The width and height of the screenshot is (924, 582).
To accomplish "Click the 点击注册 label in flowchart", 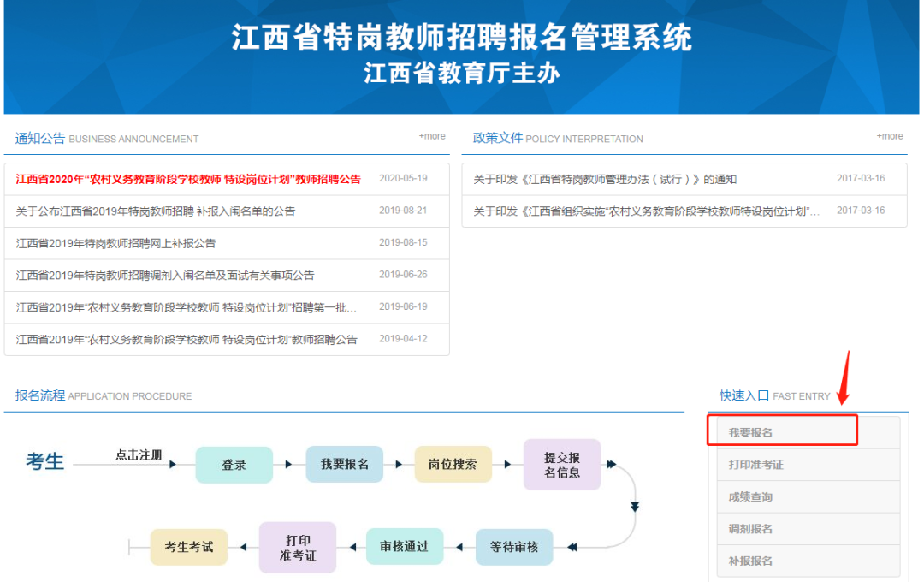I will click(139, 455).
